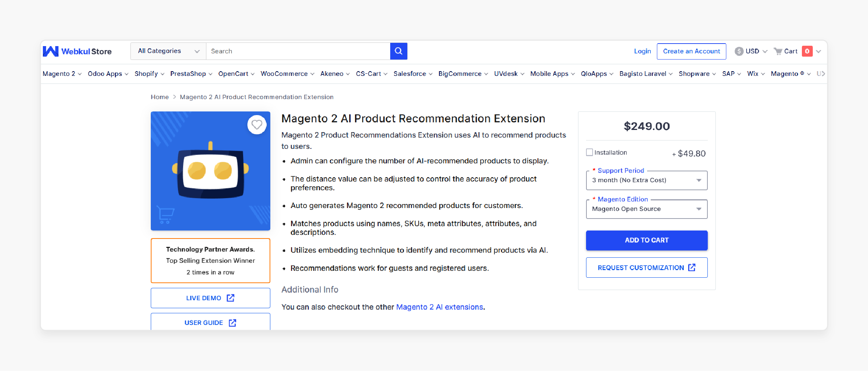Open the Support Period dropdown

pos(647,180)
